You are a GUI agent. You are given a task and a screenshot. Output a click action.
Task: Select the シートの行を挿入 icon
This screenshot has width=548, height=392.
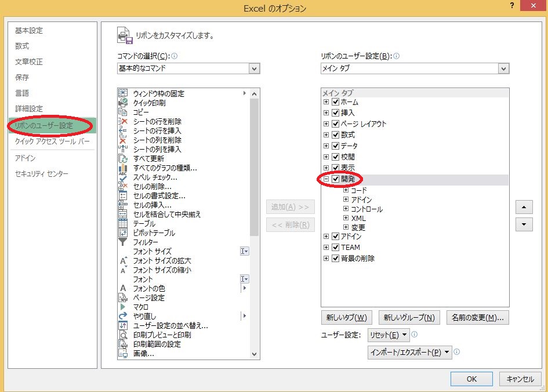(123, 130)
